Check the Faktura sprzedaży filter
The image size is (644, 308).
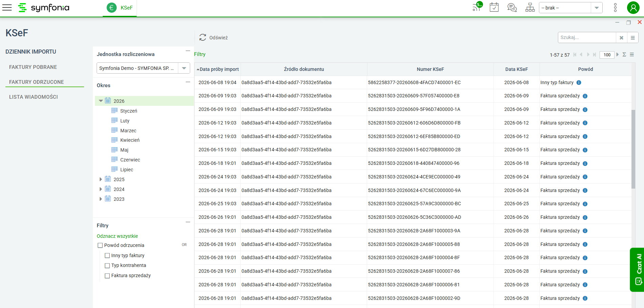click(x=107, y=276)
